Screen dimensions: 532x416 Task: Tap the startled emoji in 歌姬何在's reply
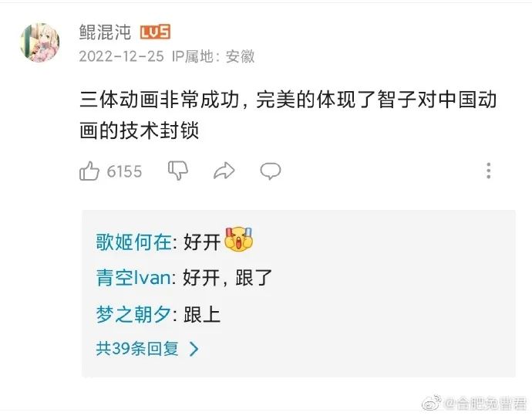239,240
